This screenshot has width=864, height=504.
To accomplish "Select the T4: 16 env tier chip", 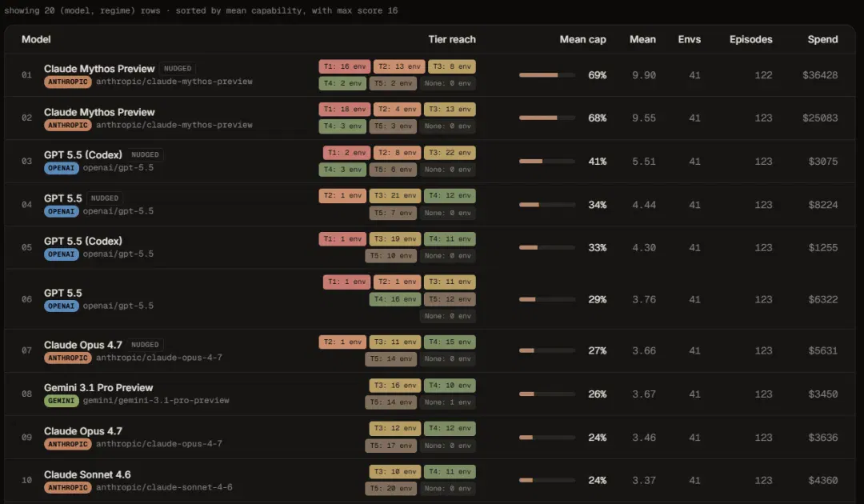I will tap(395, 299).
